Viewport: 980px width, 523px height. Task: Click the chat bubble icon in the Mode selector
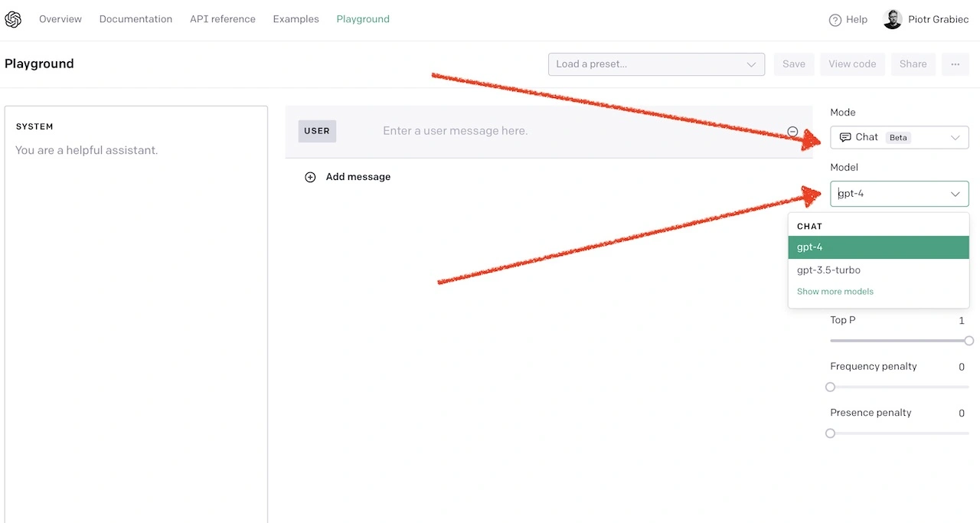click(x=845, y=137)
